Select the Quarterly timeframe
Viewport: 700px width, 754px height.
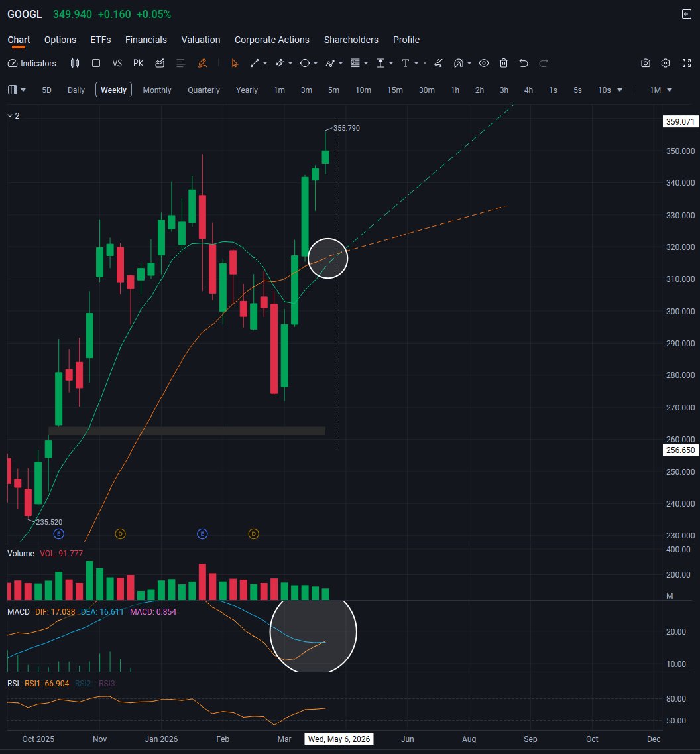[x=204, y=90]
